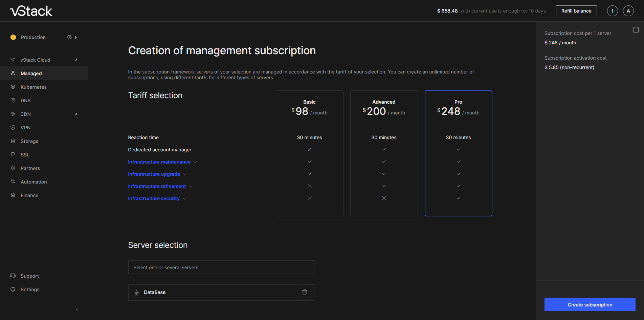644x320 pixels.
Task: Delete the DataBase server with trash icon
Action: [x=305, y=292]
